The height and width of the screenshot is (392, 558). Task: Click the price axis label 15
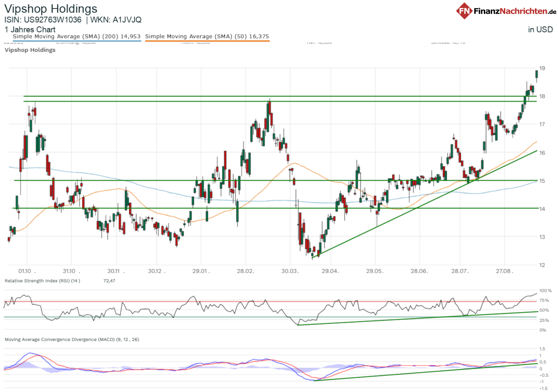tap(542, 181)
